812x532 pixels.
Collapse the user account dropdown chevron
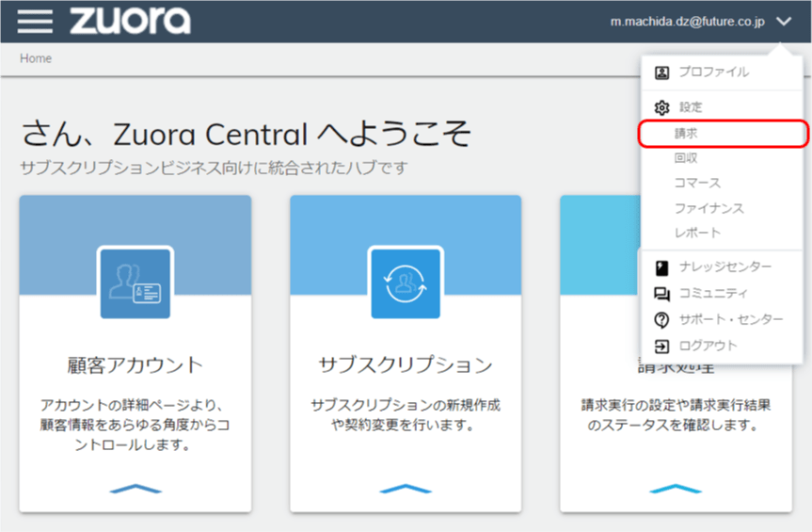coord(784,22)
